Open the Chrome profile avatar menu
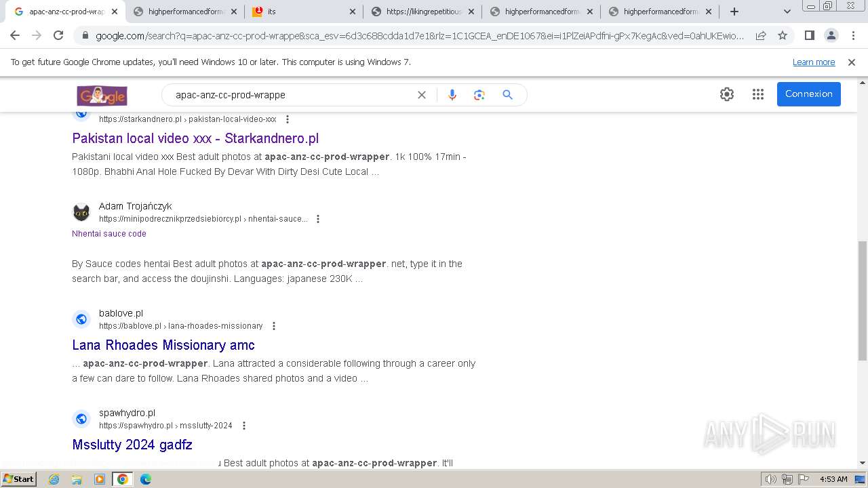 click(x=831, y=35)
